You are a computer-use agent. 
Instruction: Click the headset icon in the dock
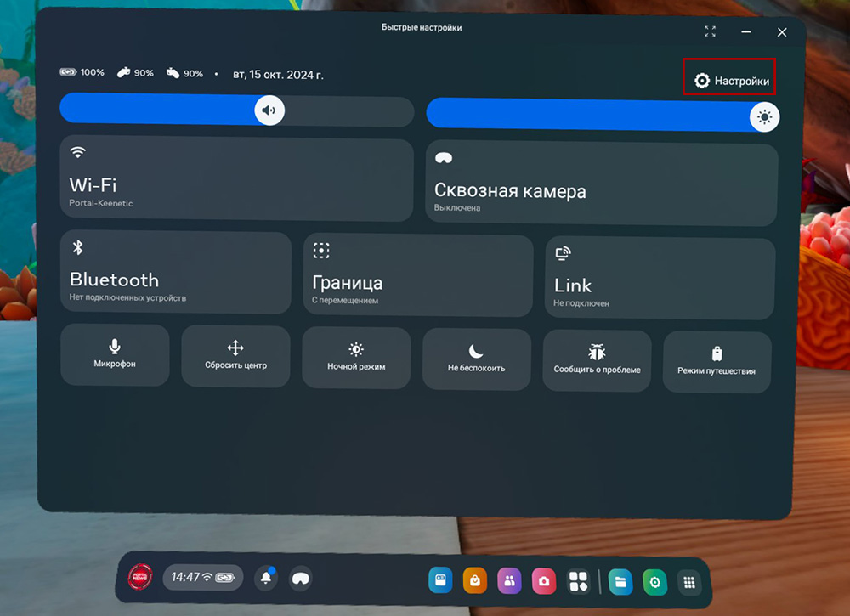click(300, 579)
